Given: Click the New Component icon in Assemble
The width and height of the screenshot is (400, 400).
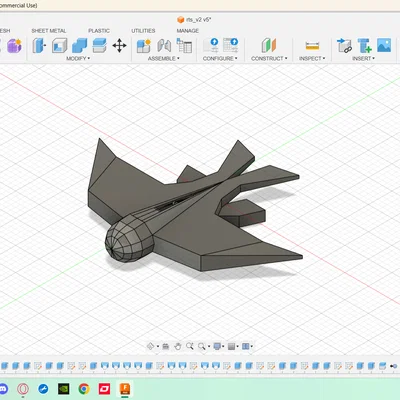Looking at the screenshot, I should pos(144,46).
